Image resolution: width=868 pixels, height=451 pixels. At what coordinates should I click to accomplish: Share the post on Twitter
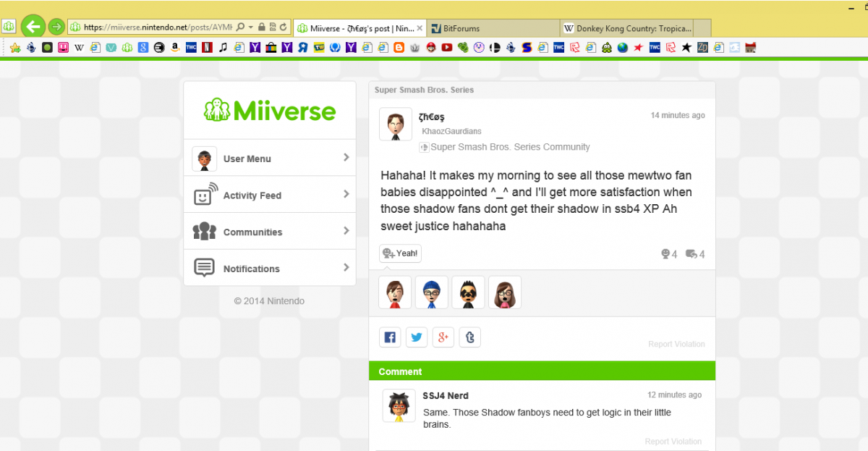point(416,337)
